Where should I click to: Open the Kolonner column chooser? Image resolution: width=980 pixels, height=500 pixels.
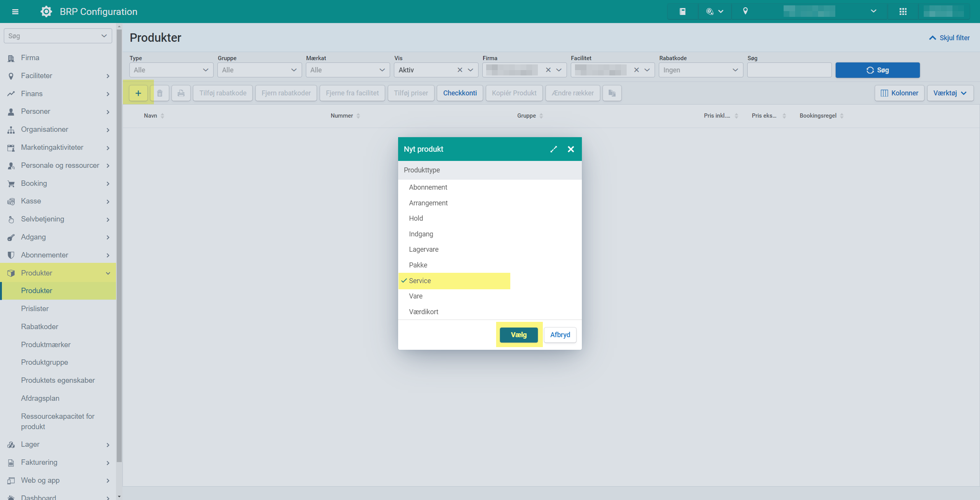[899, 93]
